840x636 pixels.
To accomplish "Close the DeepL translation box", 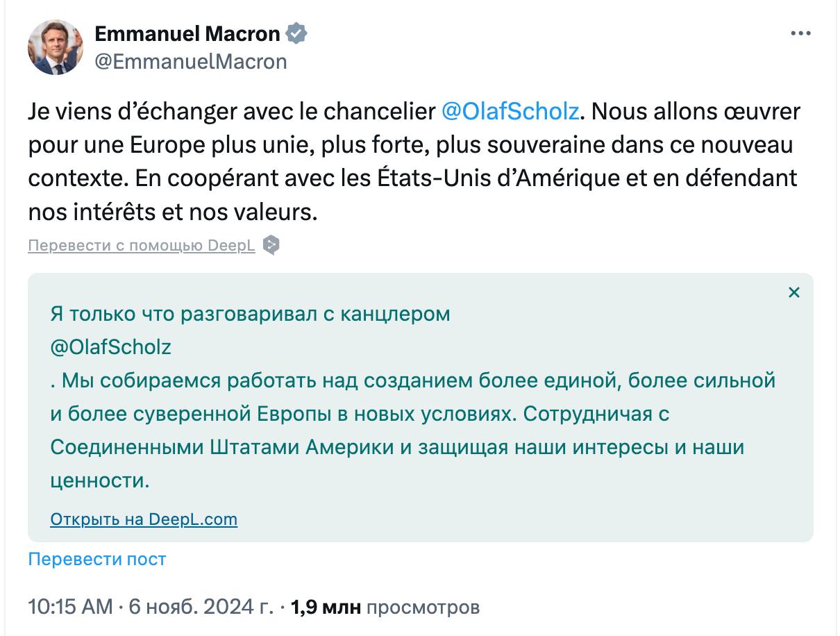I will pos(794,292).
